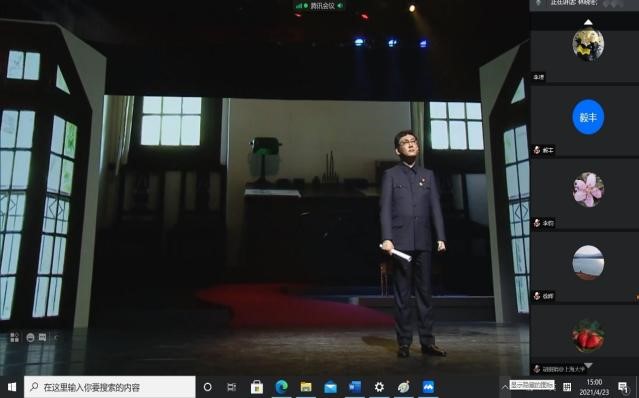The image size is (639, 398).
Task: Open Word from the taskbar
Action: (355, 387)
